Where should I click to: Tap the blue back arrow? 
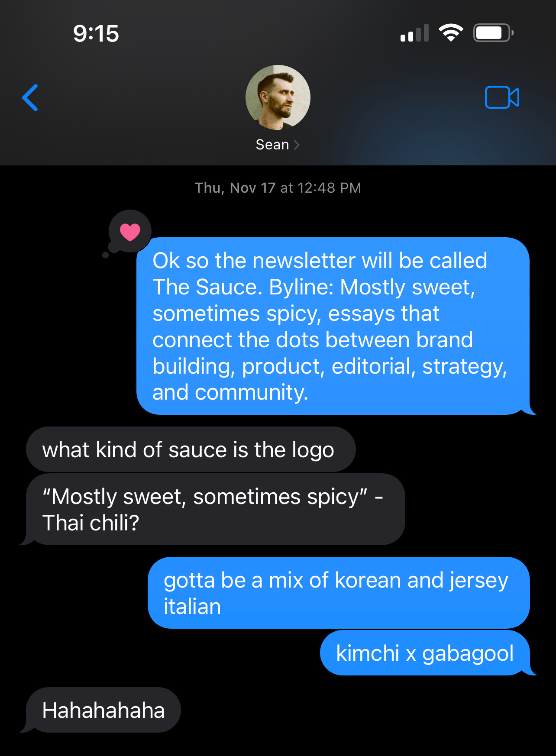coord(30,98)
